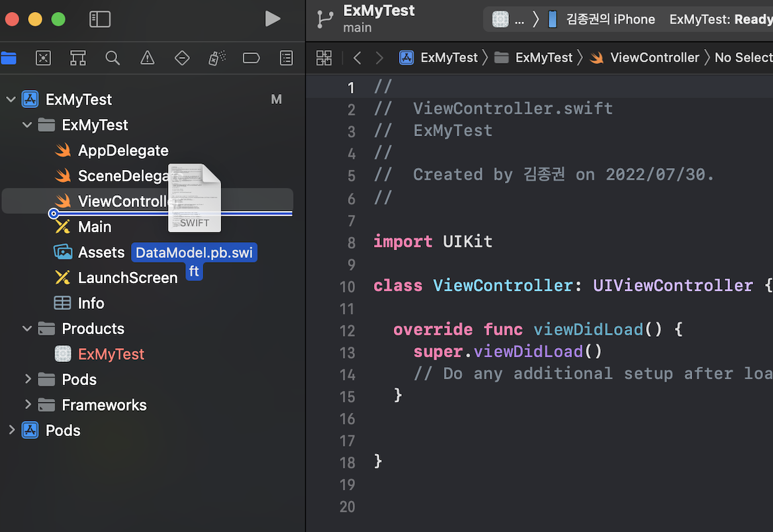Click the 'UIViewController' superclass text
The height and width of the screenshot is (532, 773).
[x=673, y=285]
